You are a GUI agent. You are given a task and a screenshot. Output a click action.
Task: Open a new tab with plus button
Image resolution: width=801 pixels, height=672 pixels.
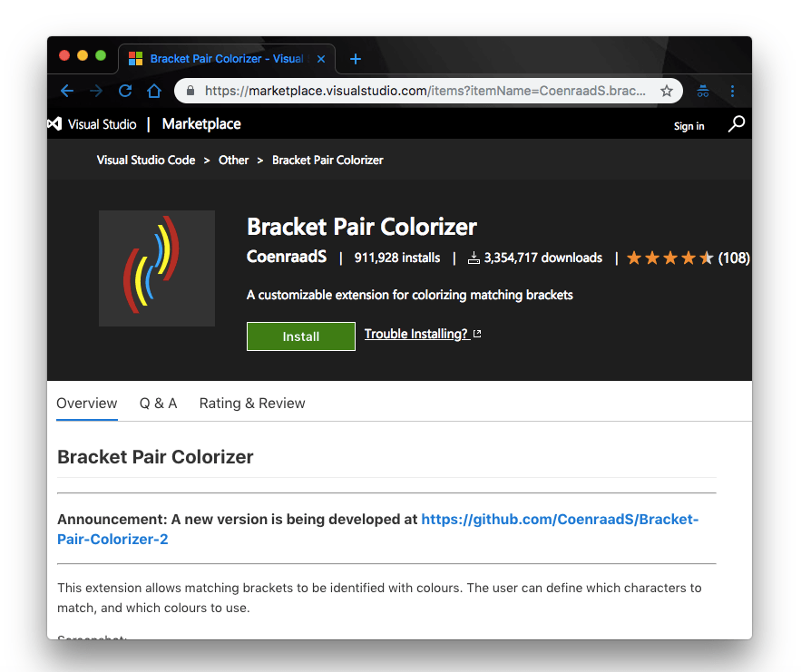pos(356,59)
